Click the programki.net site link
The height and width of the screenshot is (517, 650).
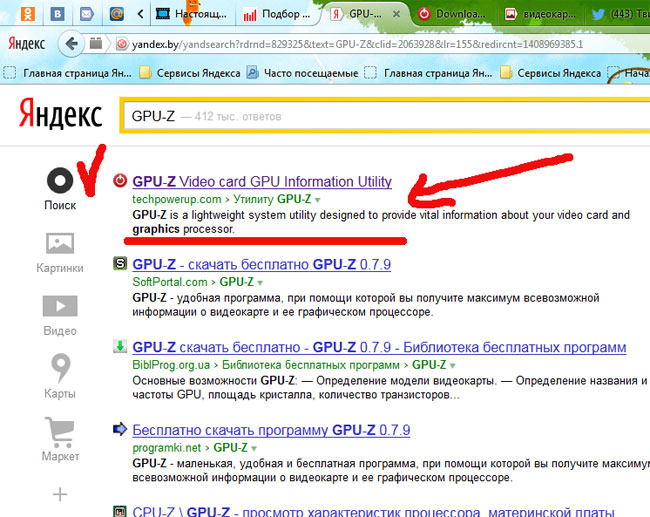tap(167, 448)
